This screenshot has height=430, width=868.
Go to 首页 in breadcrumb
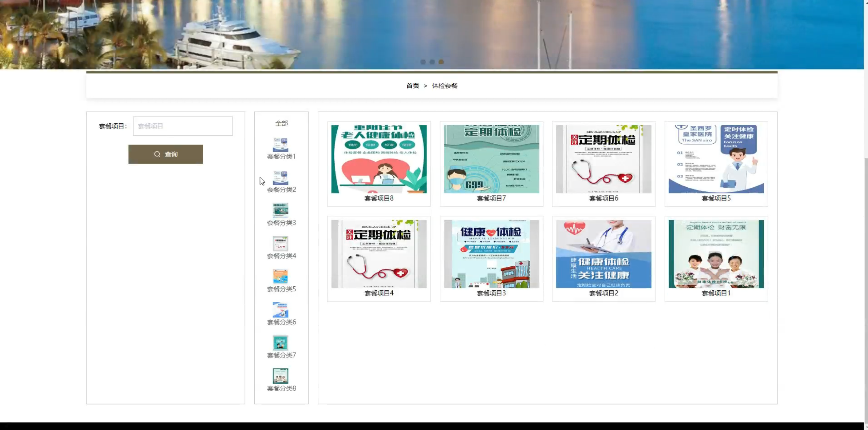click(413, 86)
